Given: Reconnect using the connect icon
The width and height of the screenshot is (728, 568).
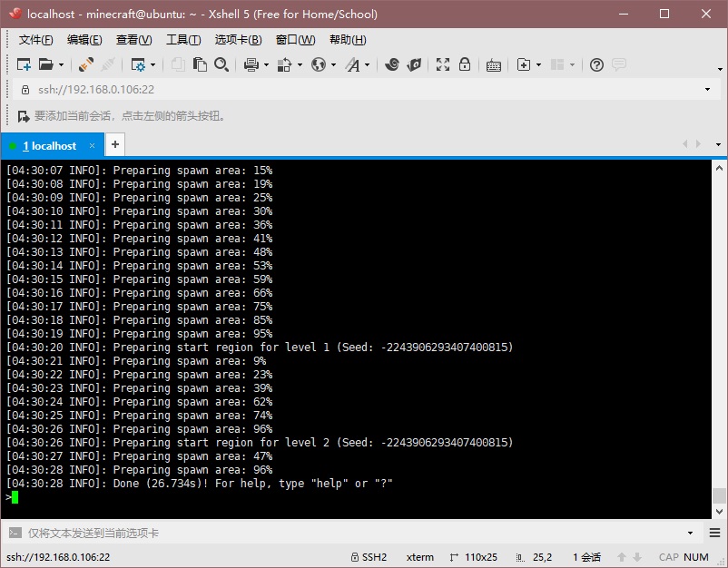Looking at the screenshot, I should coord(84,65).
